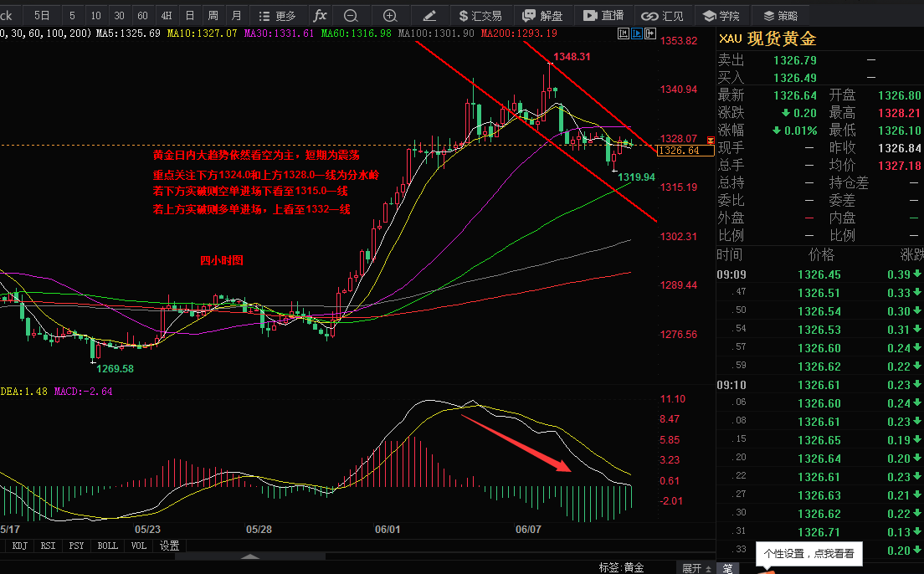
Task: Click the 1348.31 high price marker
Action: click(572, 57)
